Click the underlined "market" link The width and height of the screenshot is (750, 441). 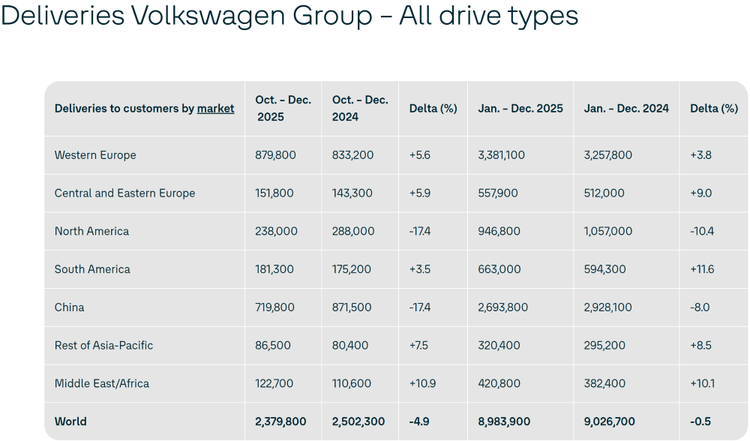[216, 108]
